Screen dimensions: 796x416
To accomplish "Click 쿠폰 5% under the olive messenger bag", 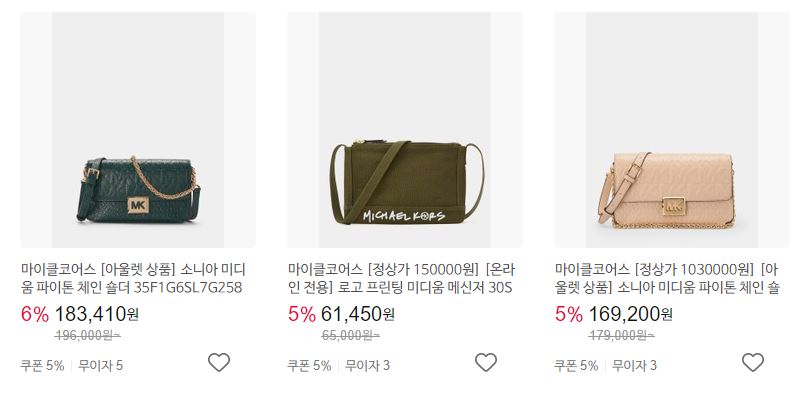I will tap(309, 365).
